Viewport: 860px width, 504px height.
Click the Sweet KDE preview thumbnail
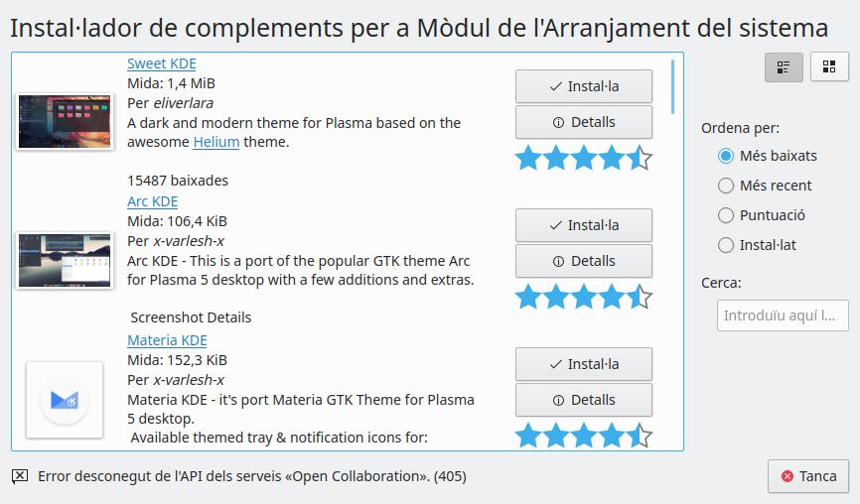click(x=65, y=121)
